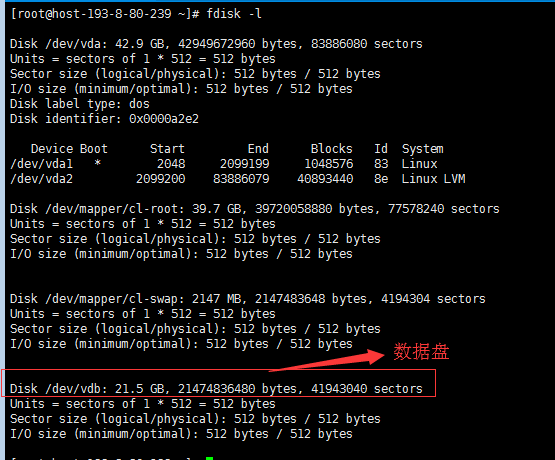Viewport: 555px width, 460px height.
Task: Click the /dev/mapper/cl-root disk line
Action: point(254,209)
